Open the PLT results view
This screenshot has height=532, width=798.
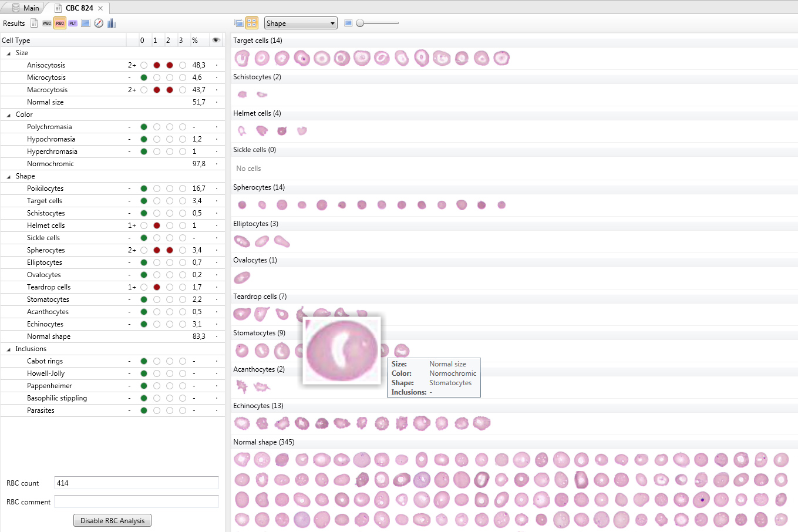click(x=73, y=23)
